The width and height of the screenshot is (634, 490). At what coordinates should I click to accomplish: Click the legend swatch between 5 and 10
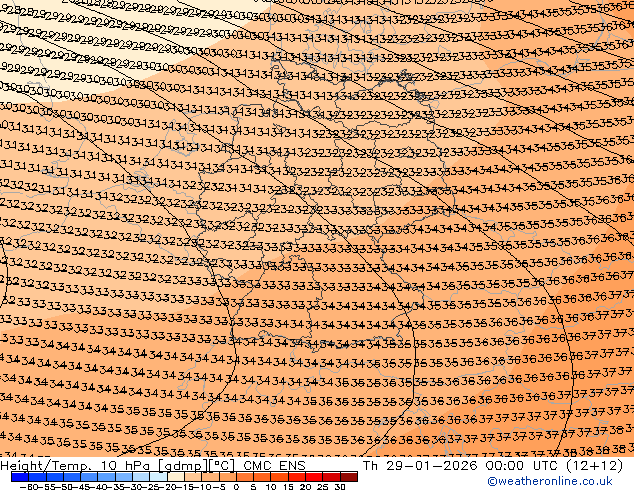click(262, 477)
